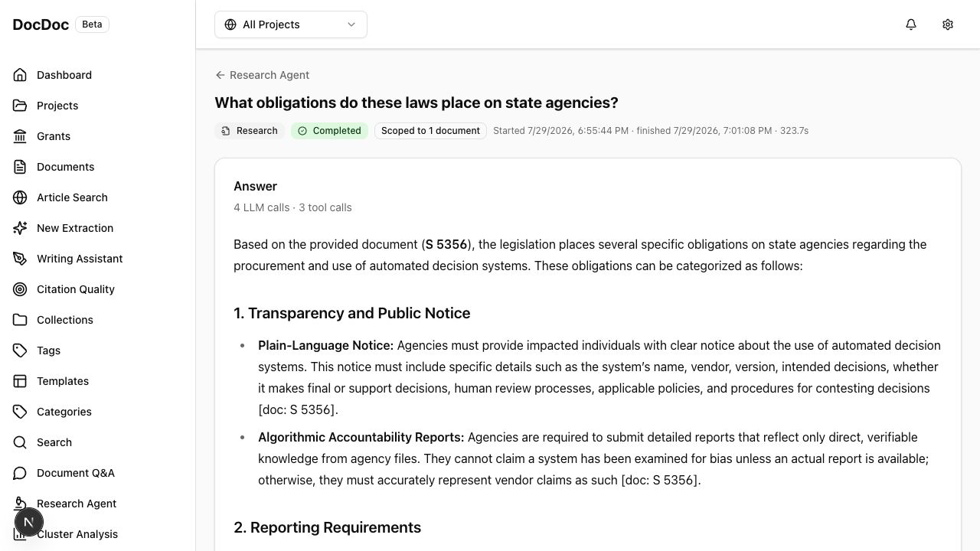Click the Dashboard house icon
Viewport: 980px width, 551px height.
[20, 75]
